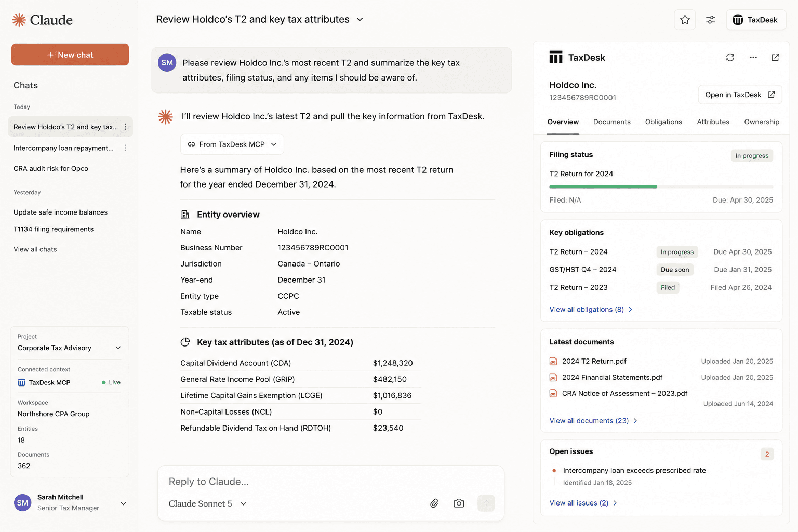Open View all documents (23) link
798x532 pixels.
pos(593,421)
